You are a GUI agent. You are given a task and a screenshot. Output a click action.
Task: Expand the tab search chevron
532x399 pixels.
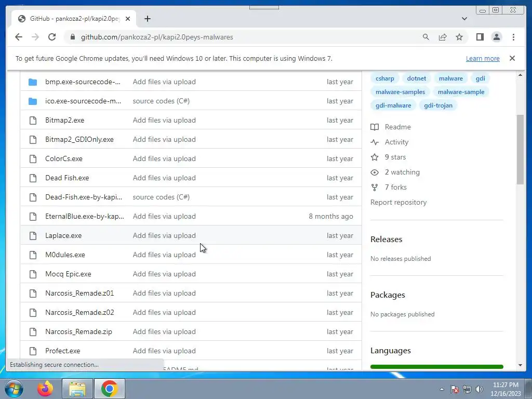[x=464, y=19]
